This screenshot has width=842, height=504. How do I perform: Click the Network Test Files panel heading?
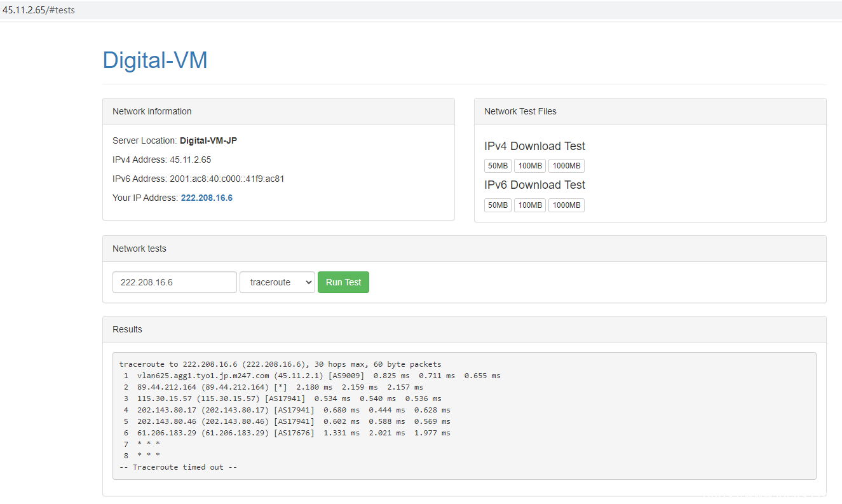(x=520, y=111)
